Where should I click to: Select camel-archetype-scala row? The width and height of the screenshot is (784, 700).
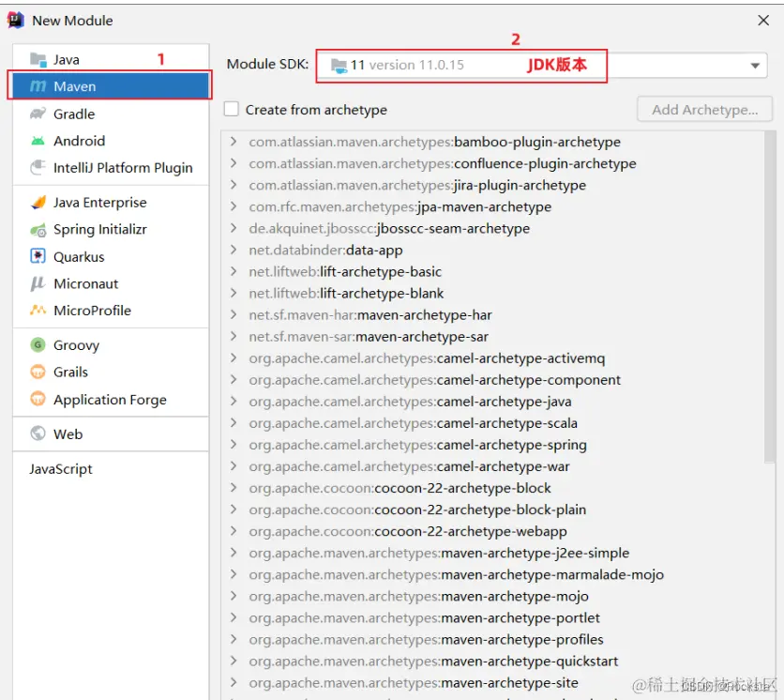[492, 423]
